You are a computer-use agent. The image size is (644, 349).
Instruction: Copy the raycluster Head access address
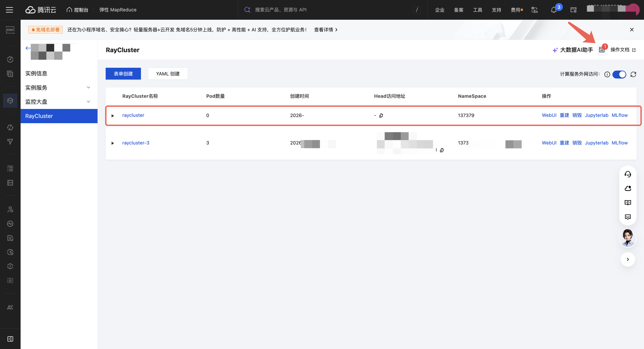381,116
